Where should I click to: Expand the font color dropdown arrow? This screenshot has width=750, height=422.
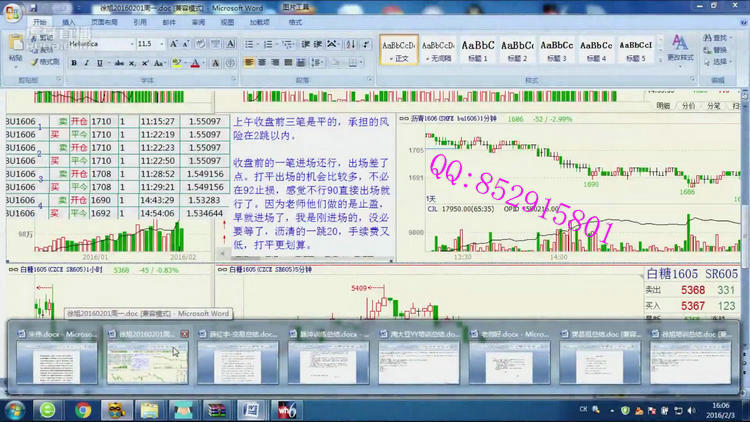point(205,63)
